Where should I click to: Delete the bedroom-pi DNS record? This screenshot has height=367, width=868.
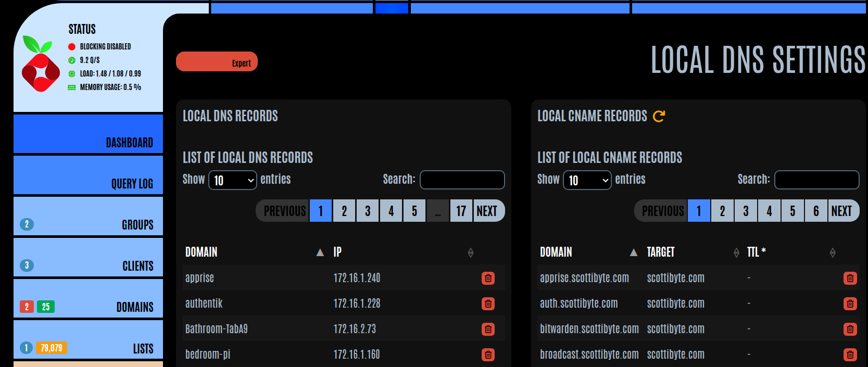coord(488,355)
